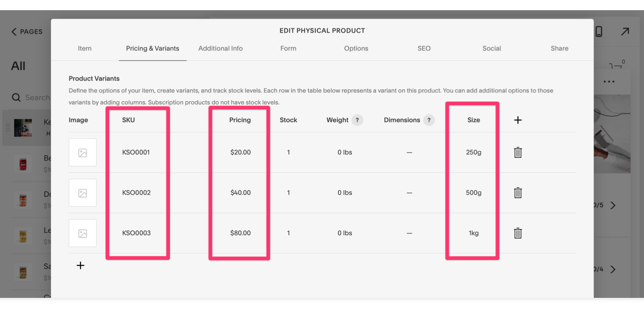Edit the $40.00 price field
Image resolution: width=644 pixels, height=311 pixels.
coord(240,193)
